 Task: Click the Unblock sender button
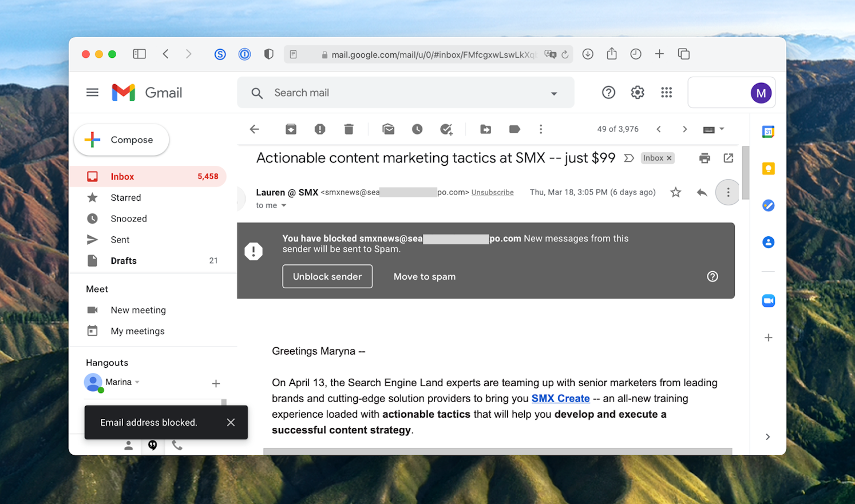pyautogui.click(x=327, y=276)
